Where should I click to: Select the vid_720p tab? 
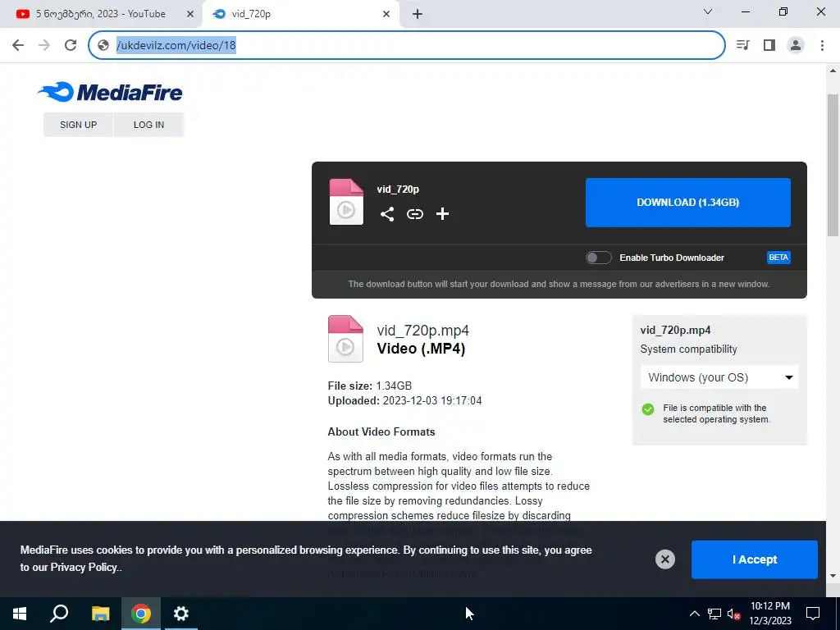pyautogui.click(x=300, y=14)
